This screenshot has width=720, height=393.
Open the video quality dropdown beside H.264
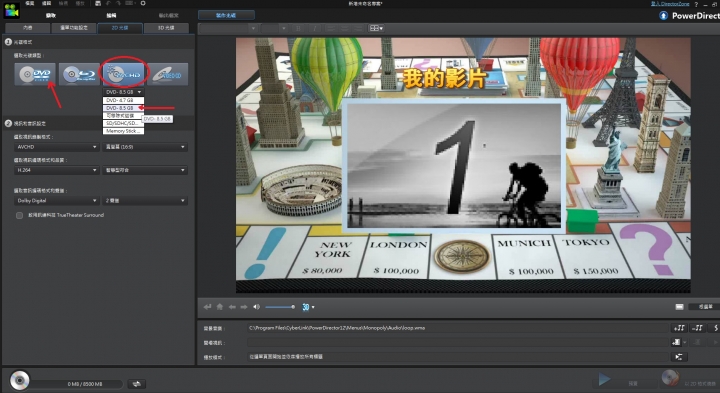pos(145,170)
